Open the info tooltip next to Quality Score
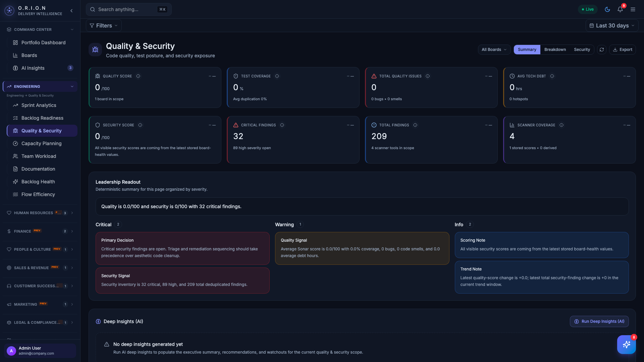Screen dimensions: 644x362 pos(139,76)
